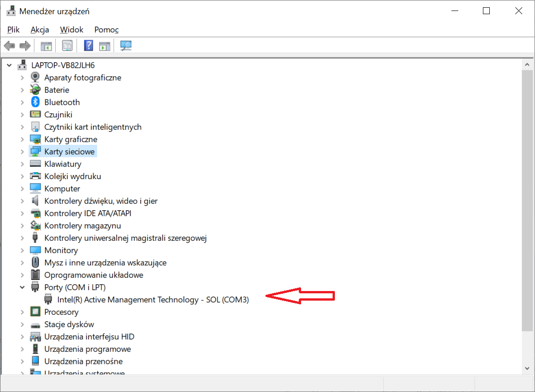Click the Properties toolbar icon
Viewport: 535px width, 392px height.
[x=67, y=46]
